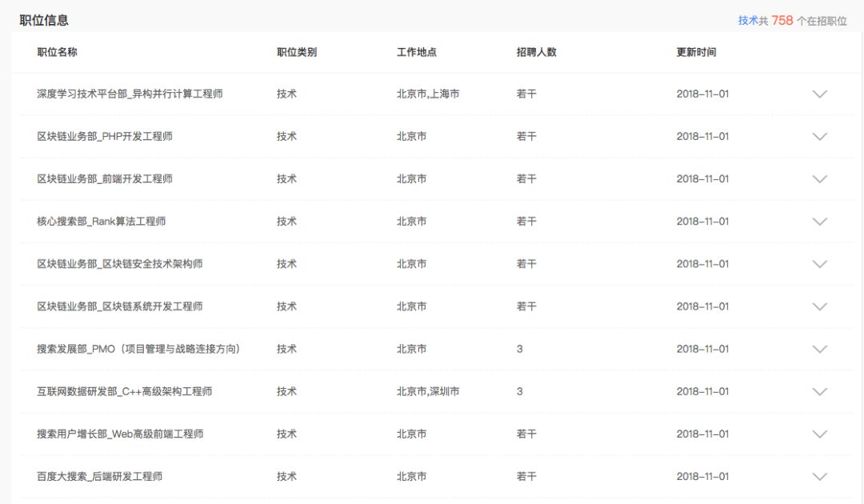Image resolution: width=864 pixels, height=504 pixels.
Task: Expand the 前端开发工程师 row chevron
Action: (x=819, y=179)
